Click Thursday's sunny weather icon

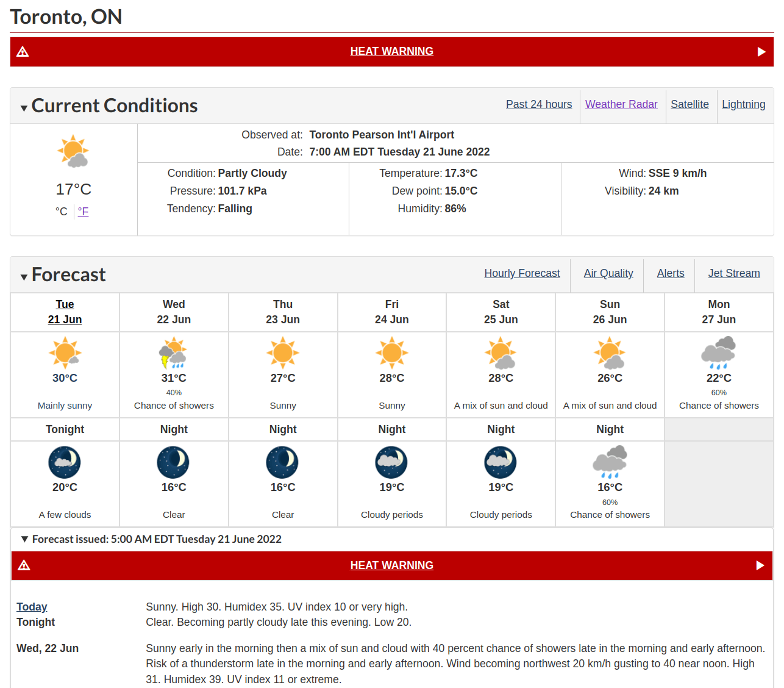pos(283,353)
